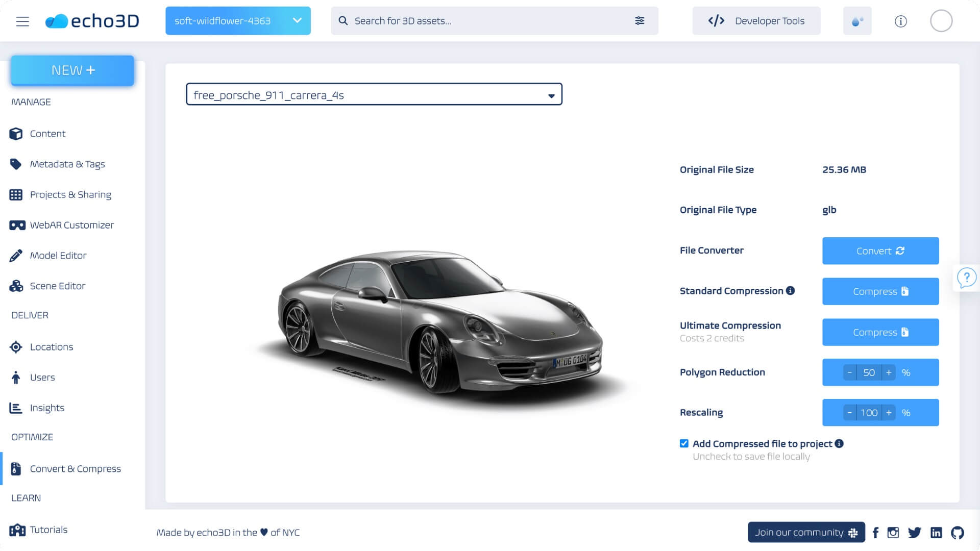The image size is (980, 551).
Task: Open the floating help question icon
Action: click(966, 278)
